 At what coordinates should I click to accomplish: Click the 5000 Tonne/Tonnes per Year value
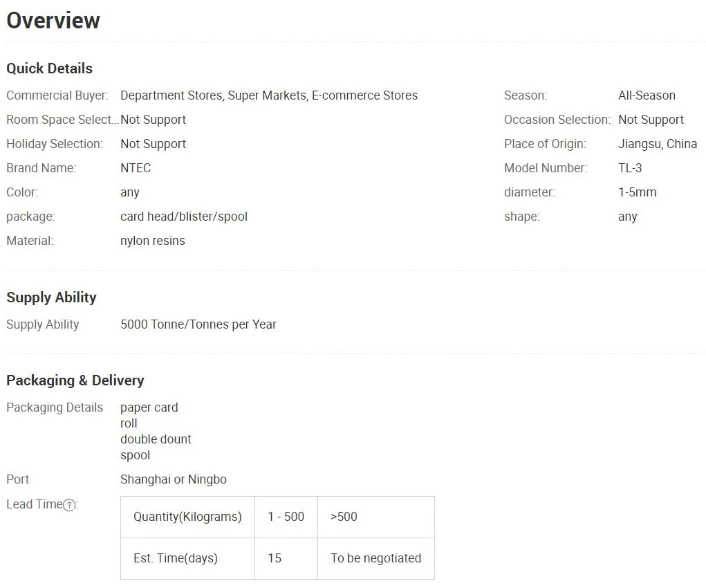click(x=198, y=324)
